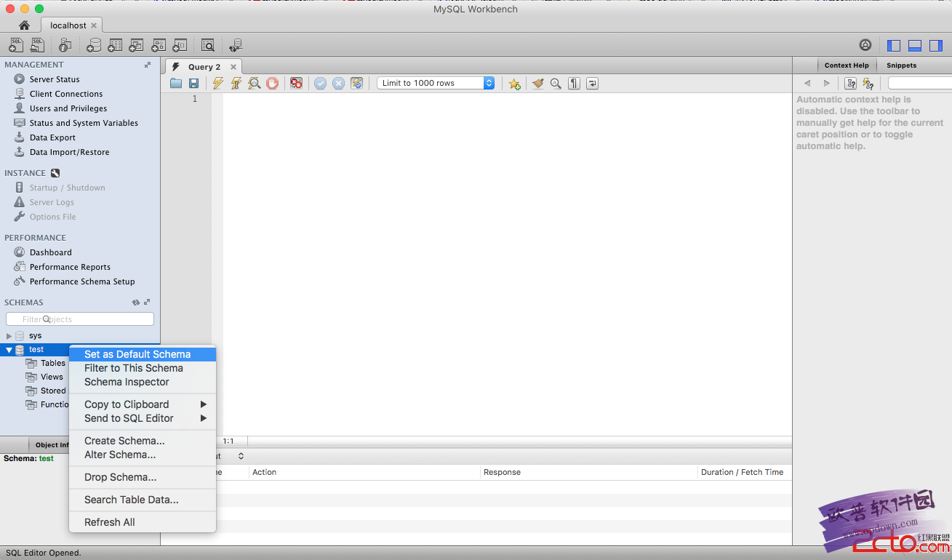The image size is (952, 560).
Task: Click the Create New Table toolbar icon
Action: [114, 45]
